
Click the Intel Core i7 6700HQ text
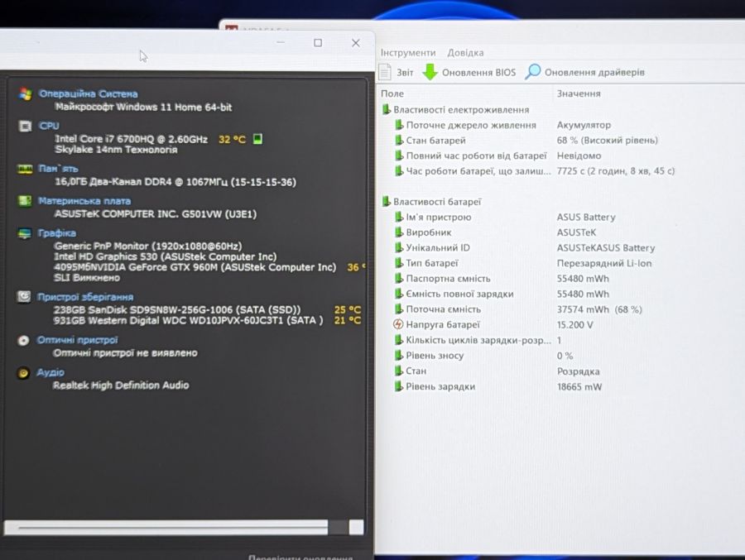131,139
